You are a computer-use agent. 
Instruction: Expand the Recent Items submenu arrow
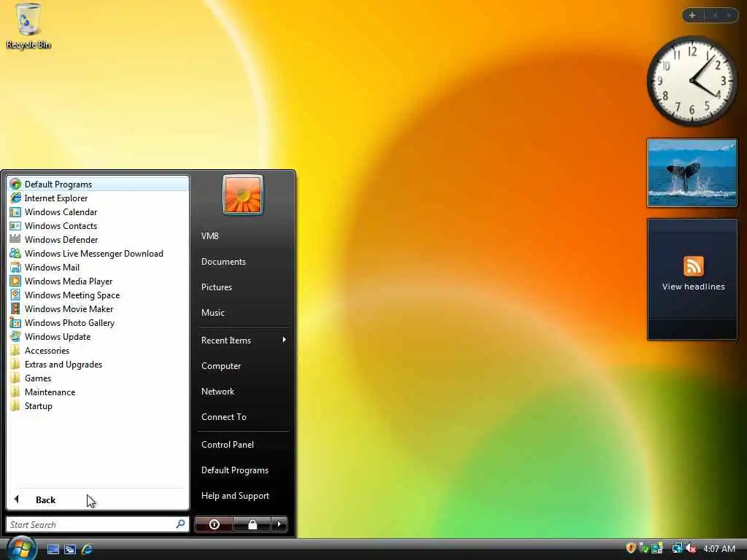(x=284, y=340)
